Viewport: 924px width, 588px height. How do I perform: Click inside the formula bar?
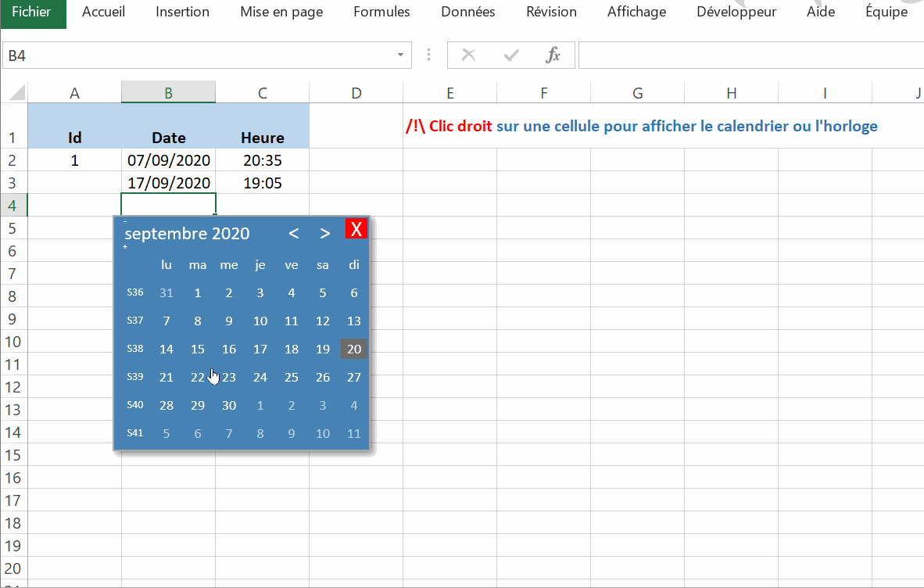click(x=704, y=55)
